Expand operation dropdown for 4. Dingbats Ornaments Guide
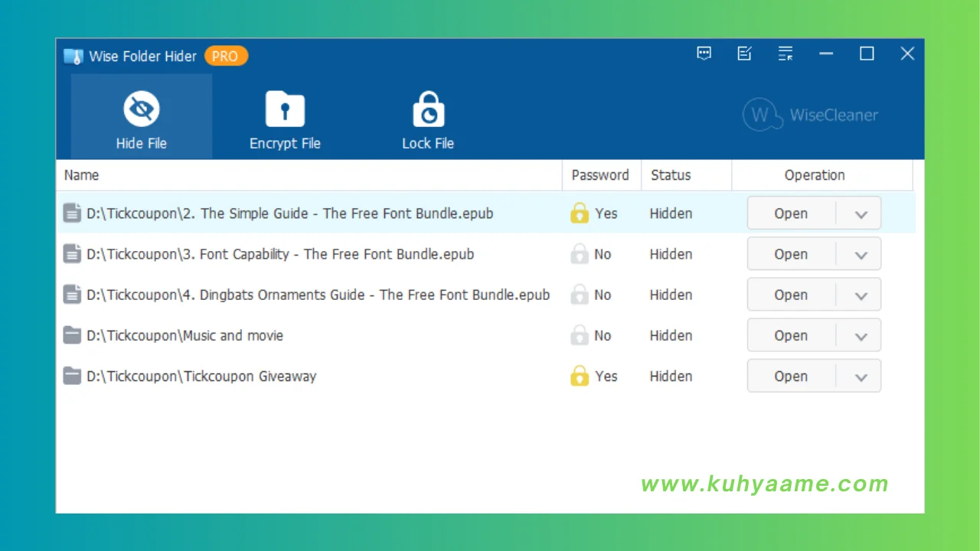The height and width of the screenshot is (551, 980). [861, 295]
